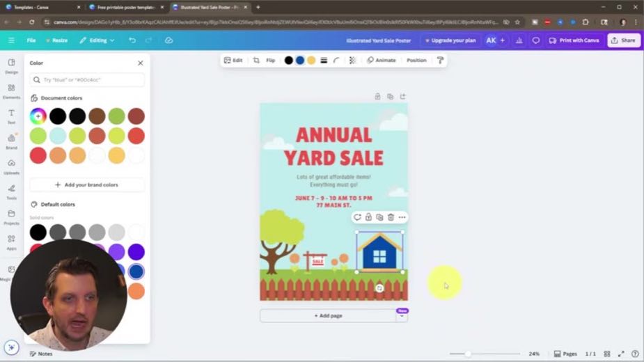This screenshot has width=644, height=362.
Task: Open the main hamburger menu
Action: (11, 40)
